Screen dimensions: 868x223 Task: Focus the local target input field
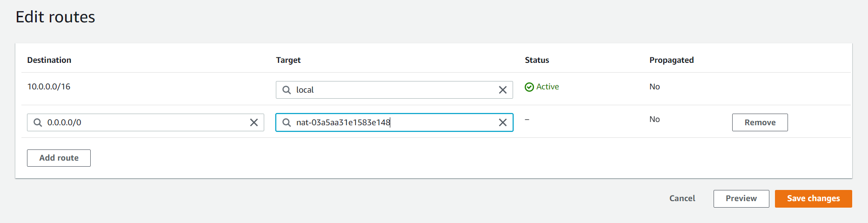click(394, 90)
